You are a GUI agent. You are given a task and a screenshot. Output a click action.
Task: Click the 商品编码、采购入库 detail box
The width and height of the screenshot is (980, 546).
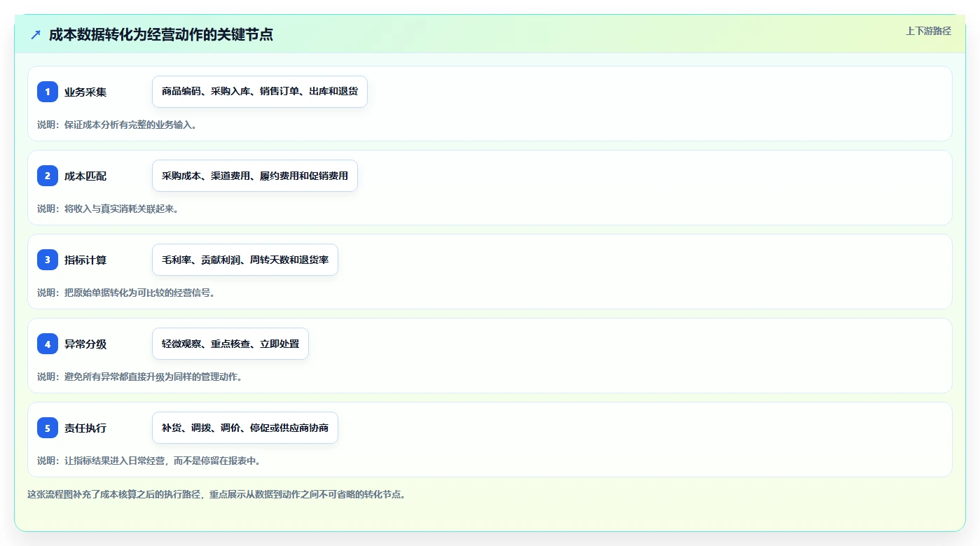click(x=260, y=92)
